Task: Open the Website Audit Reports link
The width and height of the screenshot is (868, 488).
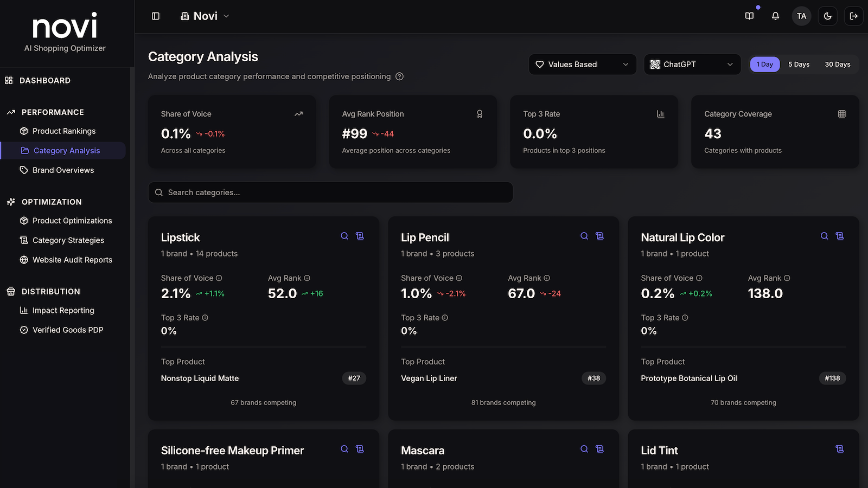Action: [72, 260]
